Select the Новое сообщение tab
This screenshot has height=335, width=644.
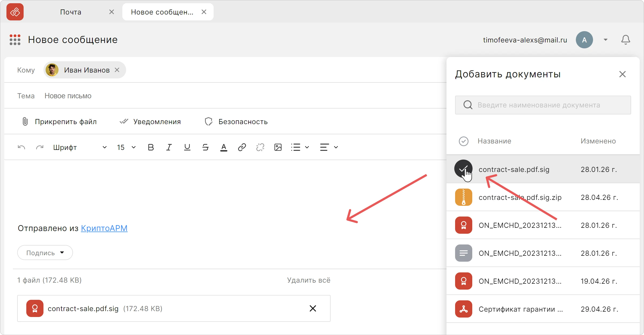162,12
